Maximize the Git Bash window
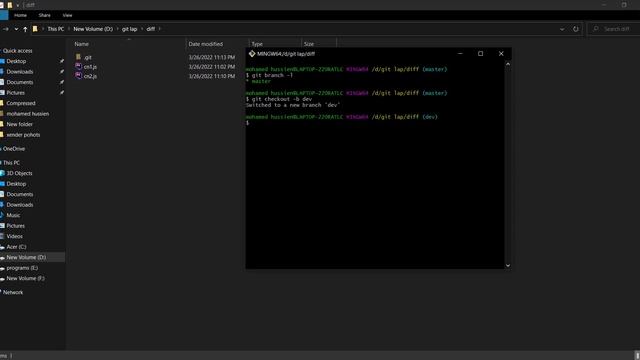The height and width of the screenshot is (360, 640). point(480,53)
